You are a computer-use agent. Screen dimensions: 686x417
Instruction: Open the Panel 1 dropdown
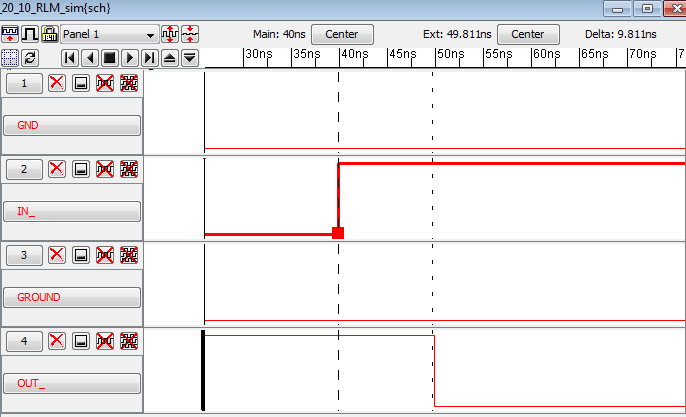(109, 34)
